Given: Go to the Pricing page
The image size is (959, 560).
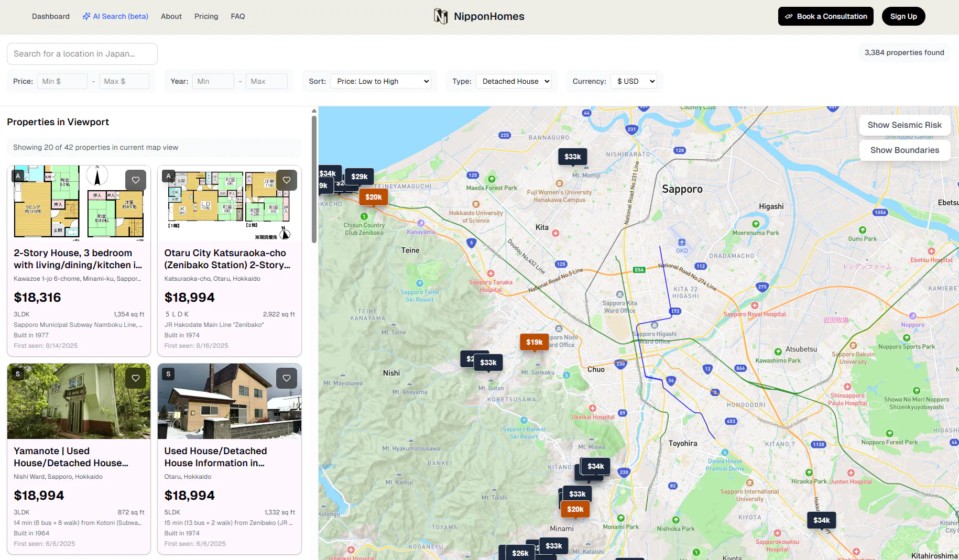Looking at the screenshot, I should (x=206, y=16).
